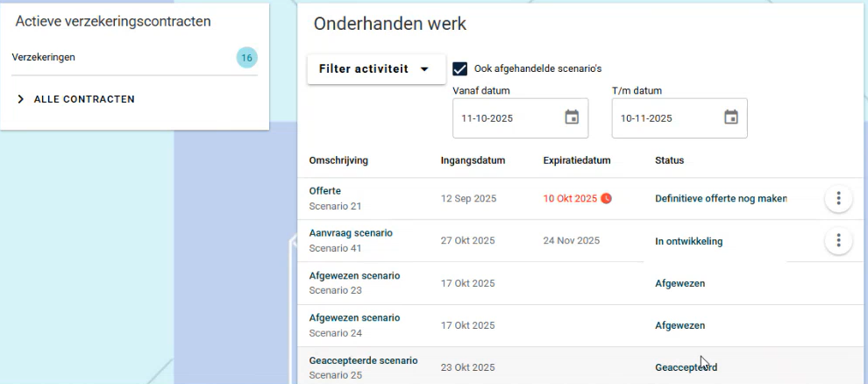Click the Vanaf datum input field
The image size is (868, 384).
click(x=506, y=118)
